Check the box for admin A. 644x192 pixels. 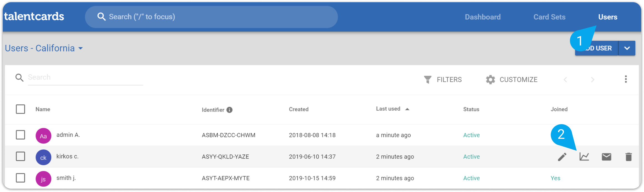coord(20,135)
